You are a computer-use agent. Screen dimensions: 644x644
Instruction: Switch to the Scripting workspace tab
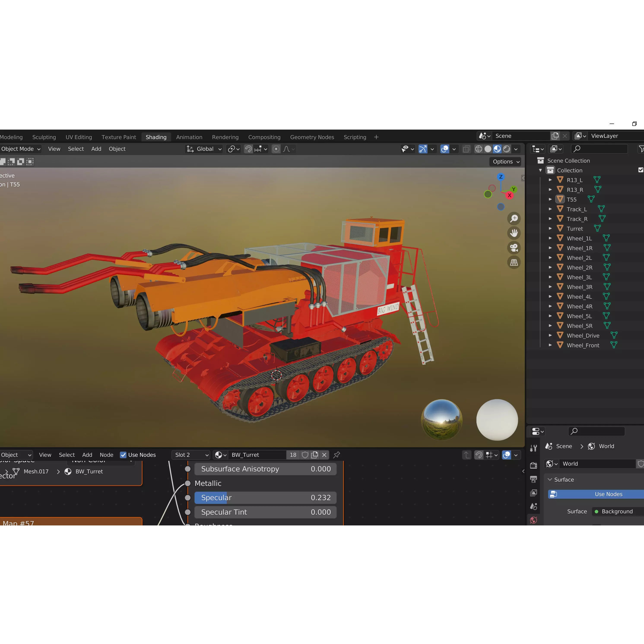tap(355, 137)
